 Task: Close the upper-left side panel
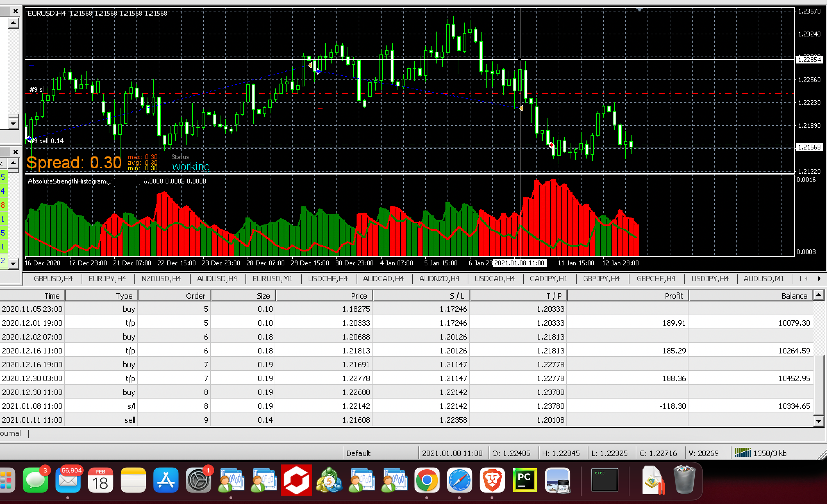15,11
